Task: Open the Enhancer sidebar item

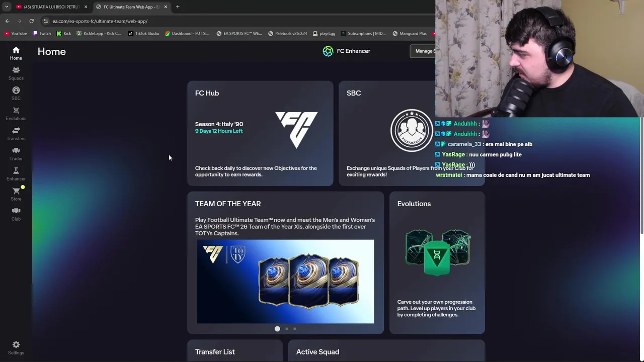Action: 16,174
